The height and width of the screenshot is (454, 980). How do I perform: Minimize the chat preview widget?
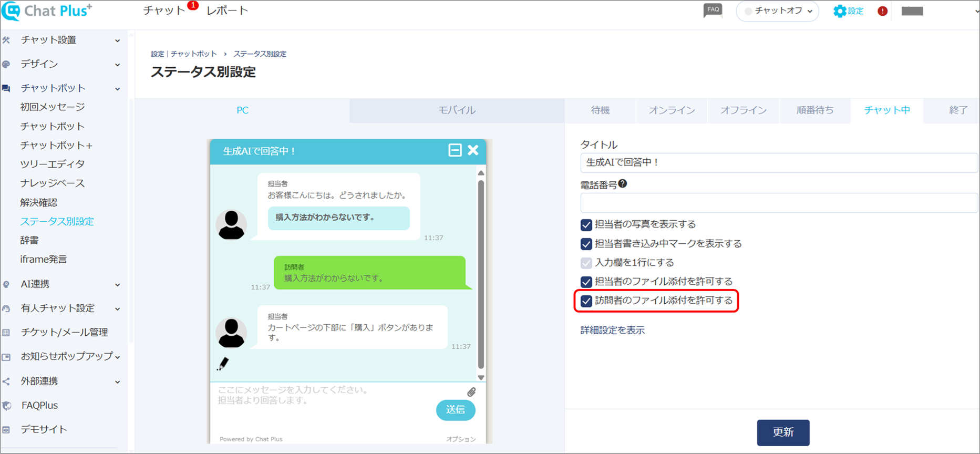point(455,150)
